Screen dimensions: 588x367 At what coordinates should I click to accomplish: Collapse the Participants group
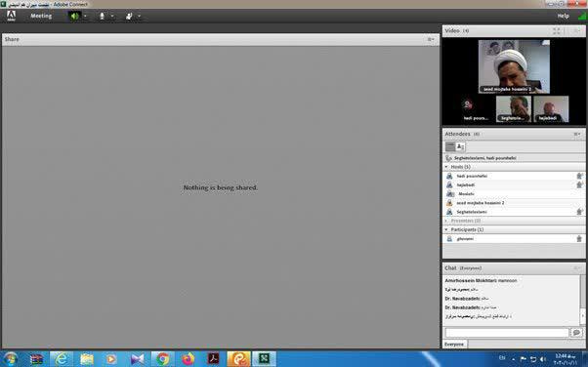(446, 229)
